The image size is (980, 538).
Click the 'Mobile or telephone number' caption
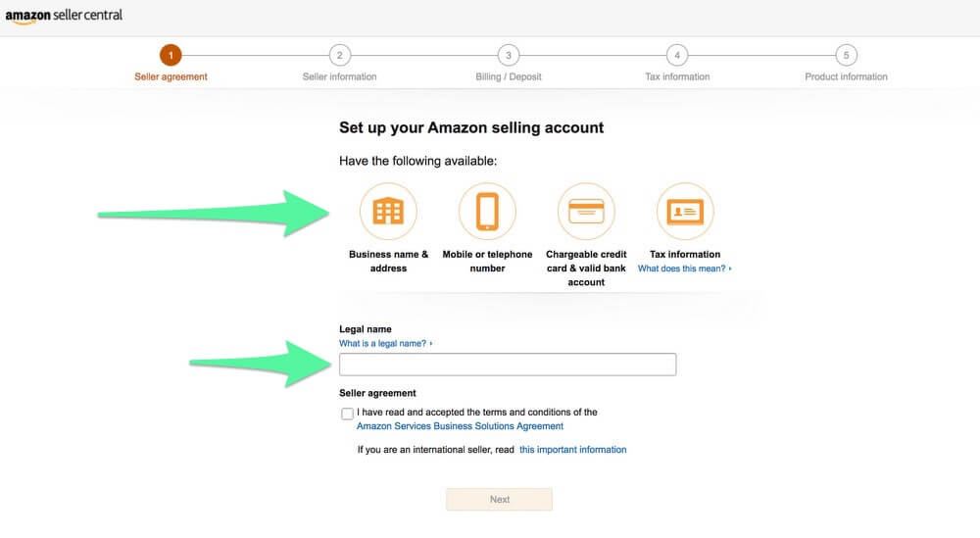pyautogui.click(x=487, y=262)
